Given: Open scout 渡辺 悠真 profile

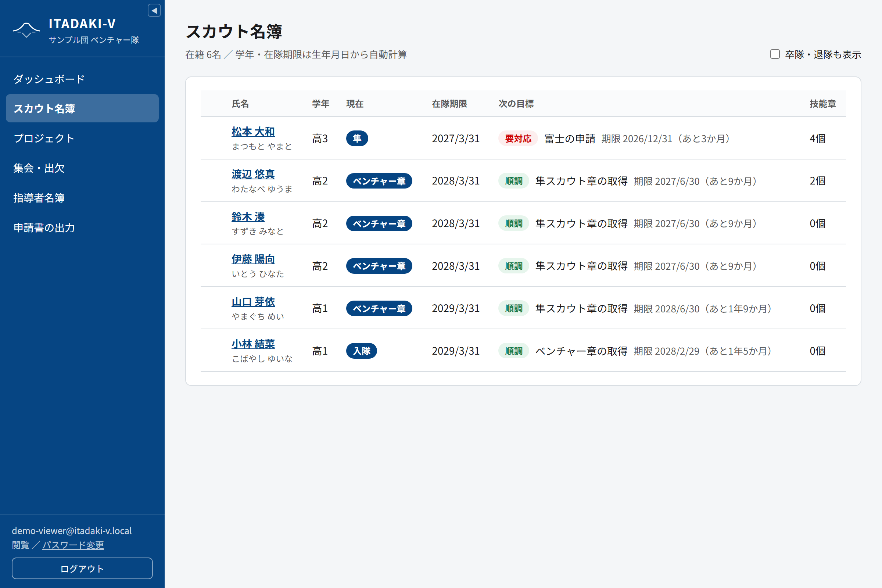Looking at the screenshot, I should [x=253, y=174].
